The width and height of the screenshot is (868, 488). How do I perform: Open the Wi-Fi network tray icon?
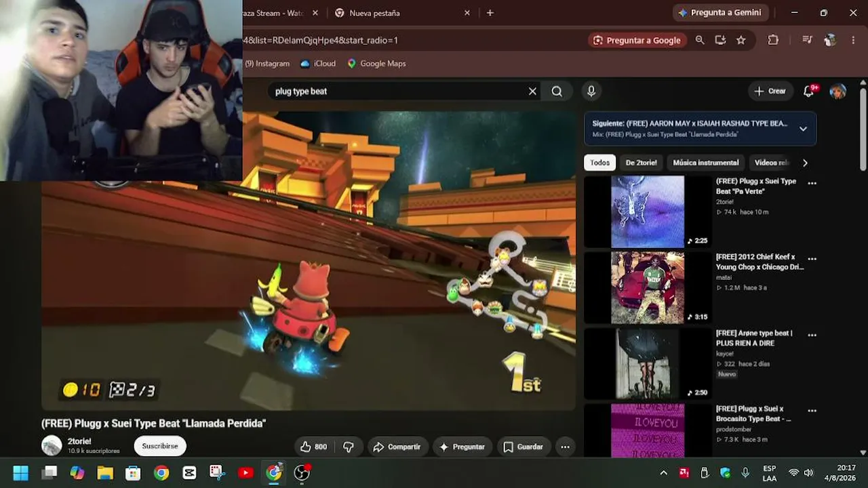(793, 472)
